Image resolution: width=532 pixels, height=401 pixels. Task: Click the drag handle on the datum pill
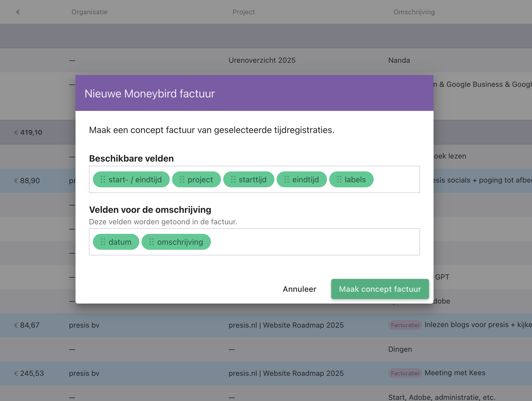pyautogui.click(x=103, y=242)
